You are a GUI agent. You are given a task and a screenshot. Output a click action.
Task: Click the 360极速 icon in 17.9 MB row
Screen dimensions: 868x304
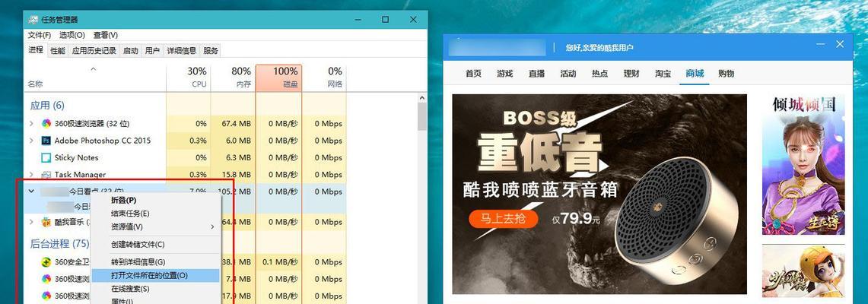pos(46,295)
